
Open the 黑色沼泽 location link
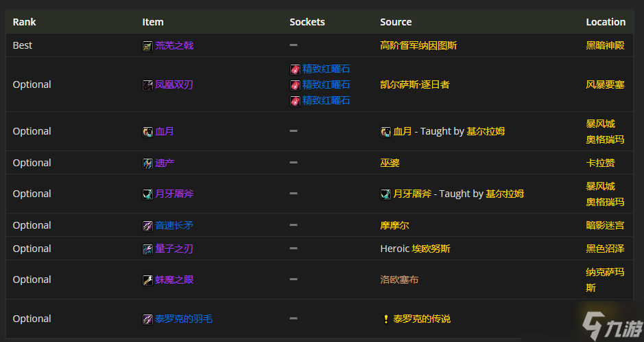click(605, 249)
